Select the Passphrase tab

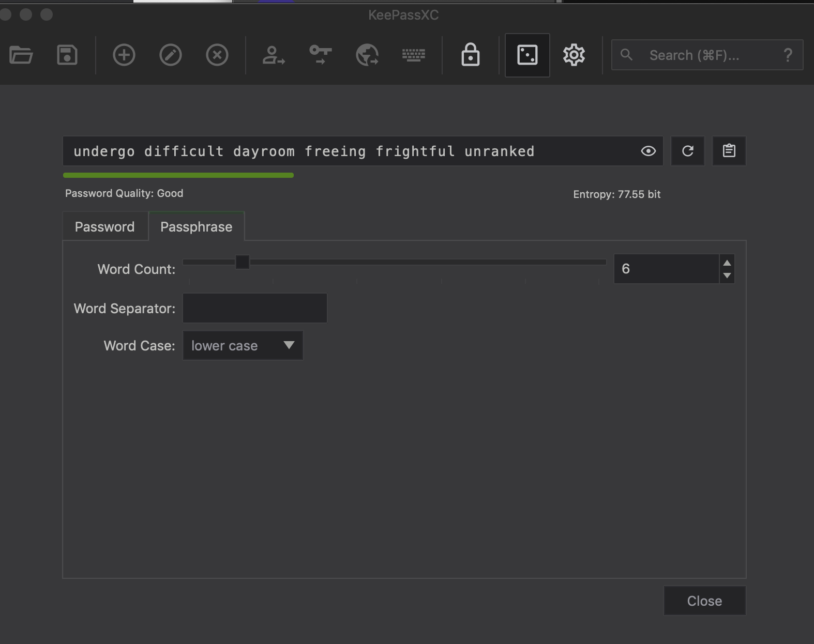pyautogui.click(x=197, y=226)
